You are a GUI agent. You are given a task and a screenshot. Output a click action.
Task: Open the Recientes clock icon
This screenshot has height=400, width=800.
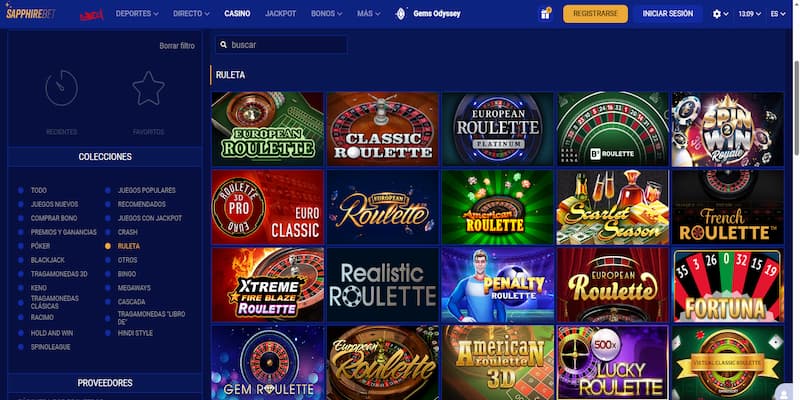coord(62,88)
